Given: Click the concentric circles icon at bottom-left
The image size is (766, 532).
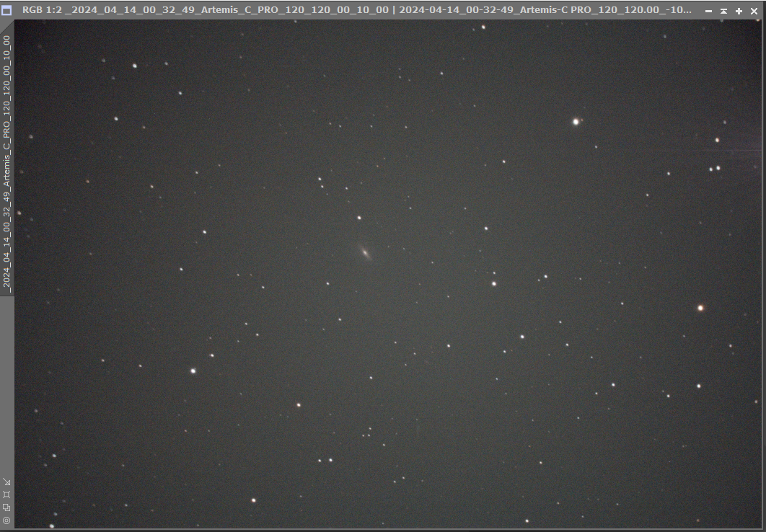Looking at the screenshot, I should coord(6,520).
